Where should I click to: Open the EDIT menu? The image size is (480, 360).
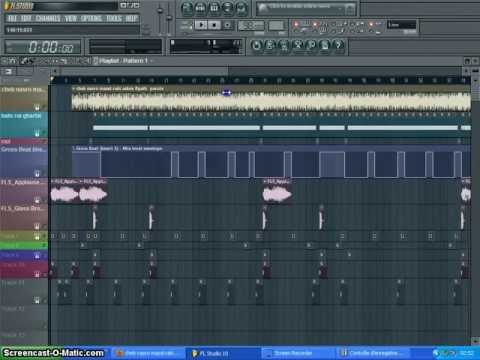[x=26, y=18]
